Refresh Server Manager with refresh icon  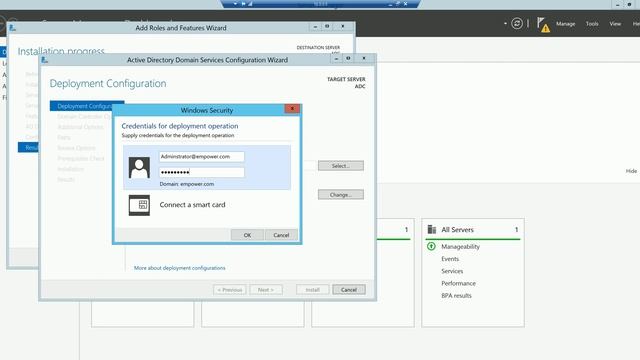(517, 24)
